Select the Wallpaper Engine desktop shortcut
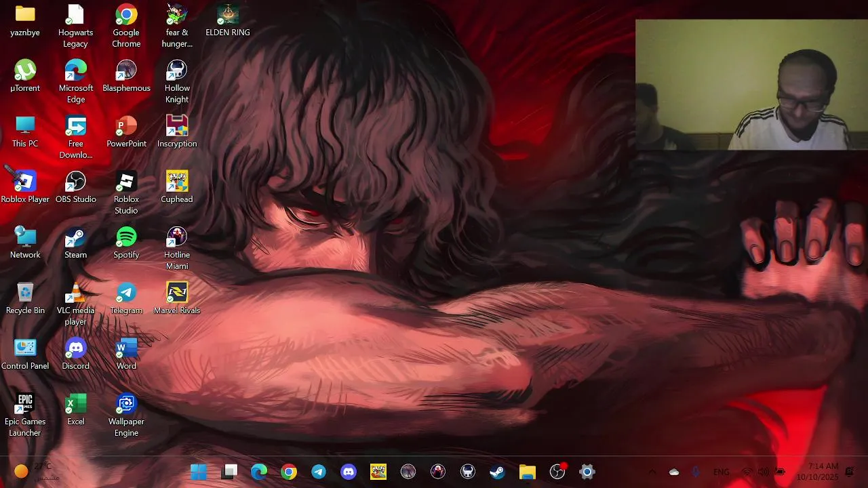868x488 pixels. (x=126, y=415)
